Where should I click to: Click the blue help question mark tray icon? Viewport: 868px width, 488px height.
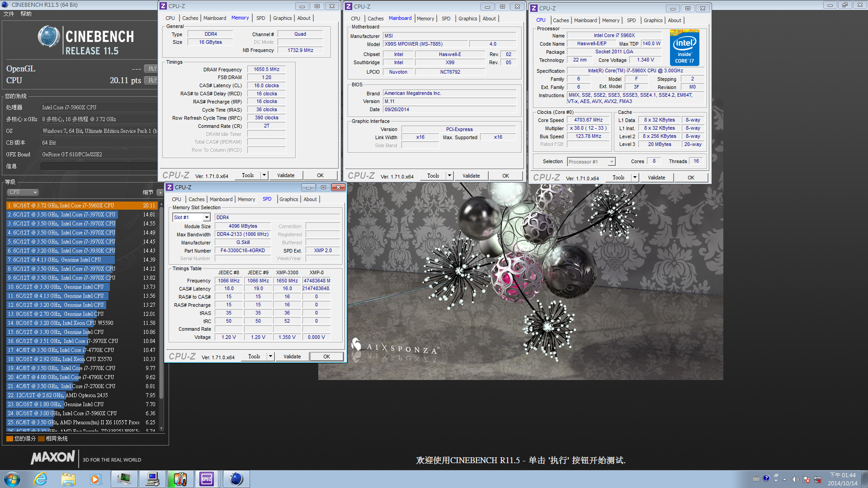pos(766,478)
